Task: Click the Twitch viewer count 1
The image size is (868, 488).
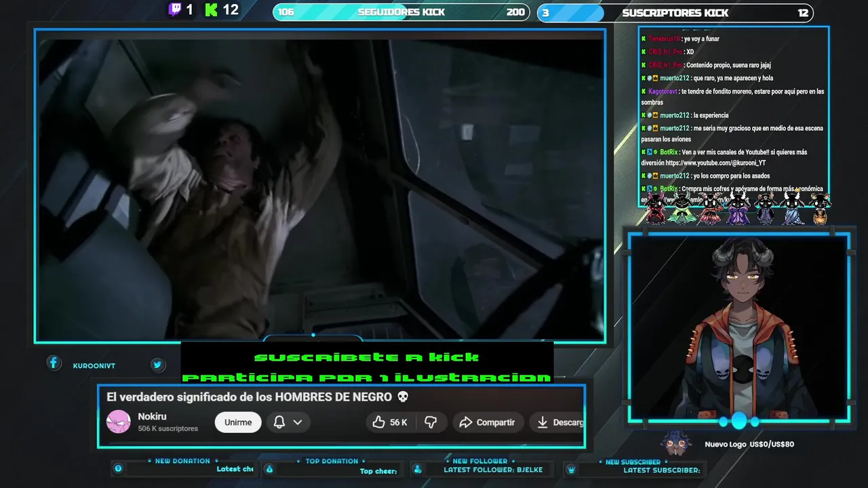Action: (x=190, y=10)
